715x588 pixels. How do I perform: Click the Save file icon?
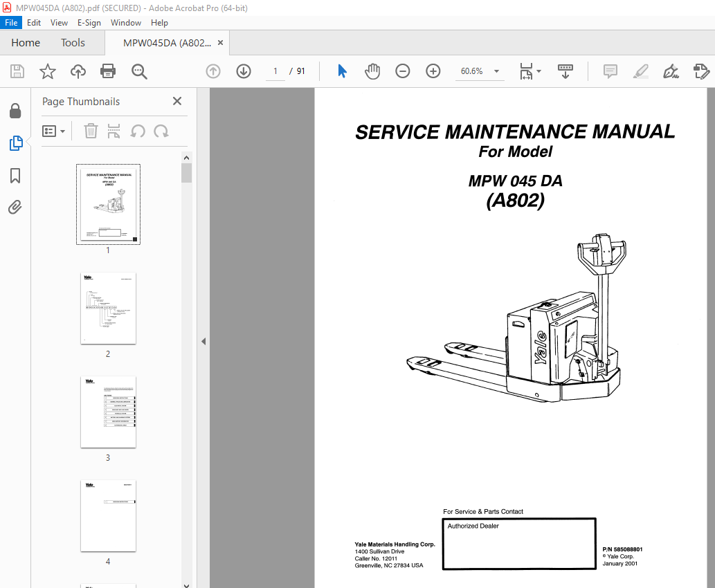(17, 71)
